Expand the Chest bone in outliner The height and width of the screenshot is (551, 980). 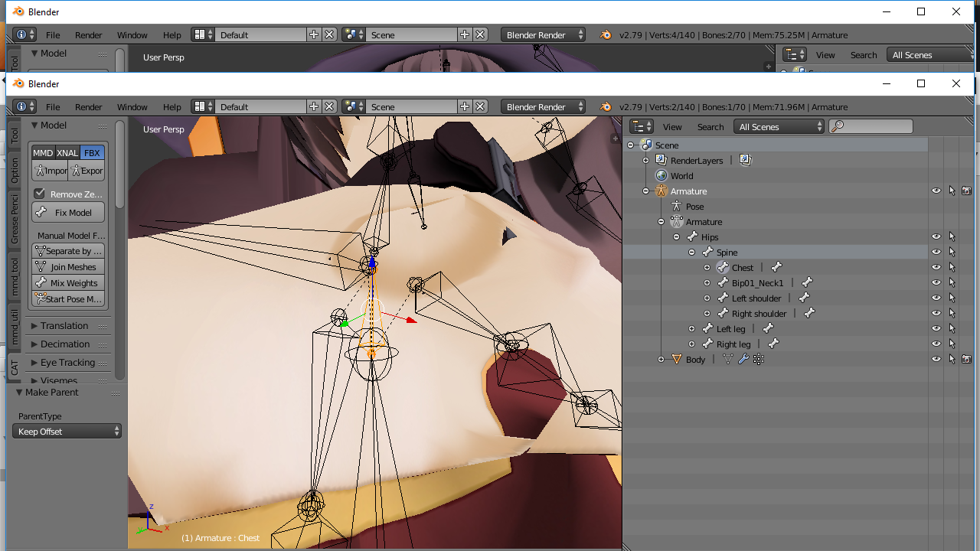[x=707, y=268]
